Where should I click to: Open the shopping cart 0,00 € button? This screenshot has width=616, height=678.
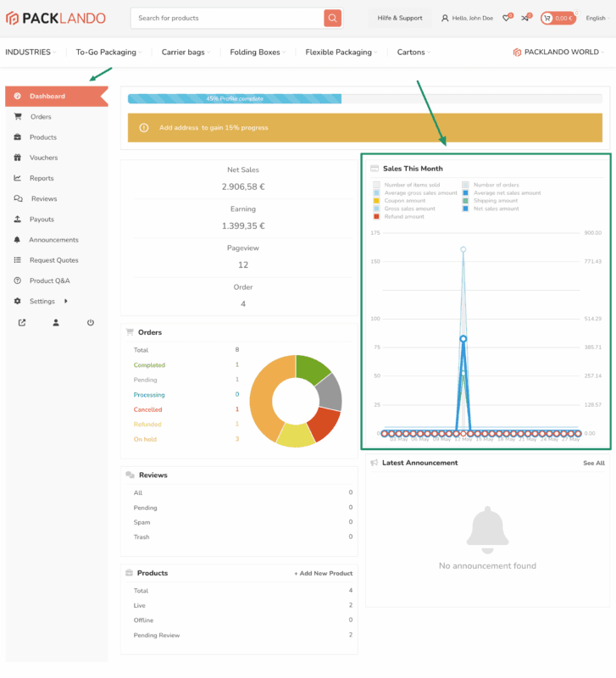pos(558,18)
